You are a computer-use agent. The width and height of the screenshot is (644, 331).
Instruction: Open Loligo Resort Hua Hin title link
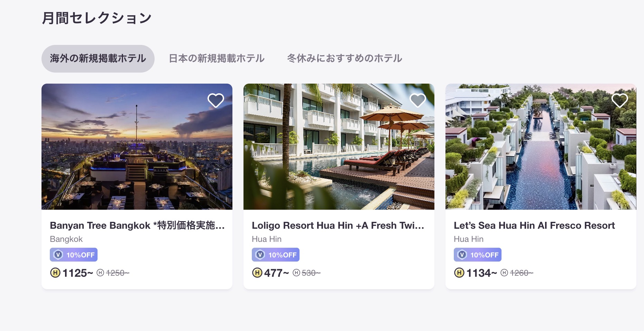tap(338, 225)
